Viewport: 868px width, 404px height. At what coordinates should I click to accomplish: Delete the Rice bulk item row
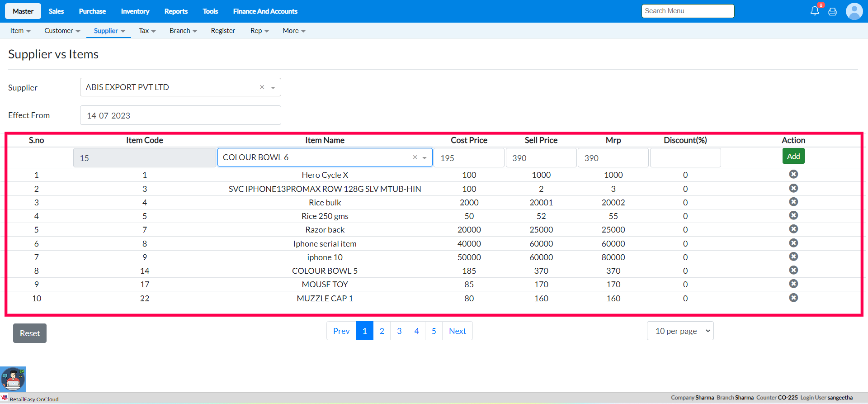(x=793, y=202)
